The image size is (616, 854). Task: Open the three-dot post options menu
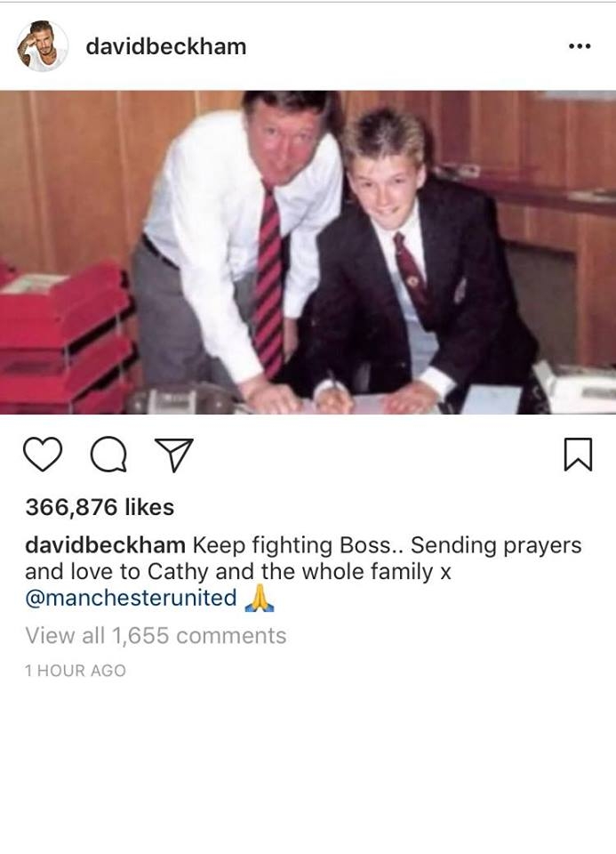tap(580, 46)
